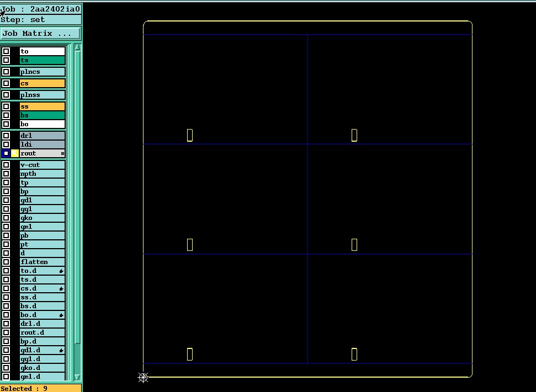Select the bs.d layer name
The width and height of the screenshot is (536, 392).
pos(43,307)
